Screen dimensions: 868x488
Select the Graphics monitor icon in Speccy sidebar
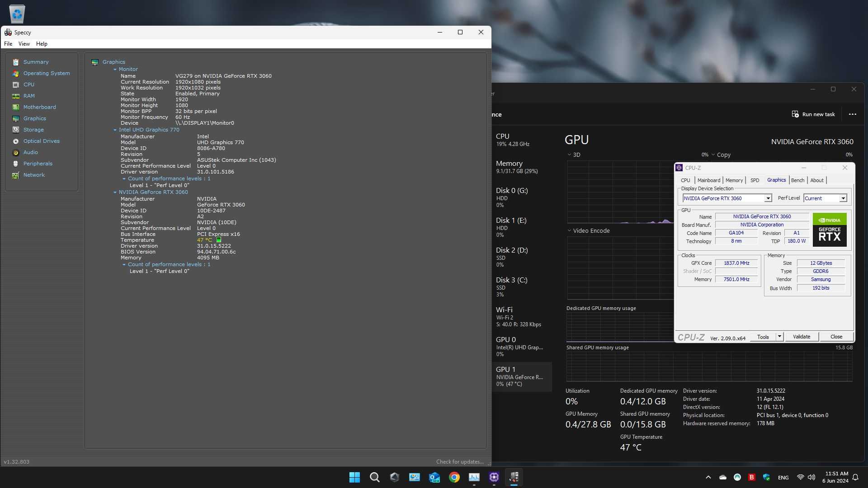[x=16, y=118]
